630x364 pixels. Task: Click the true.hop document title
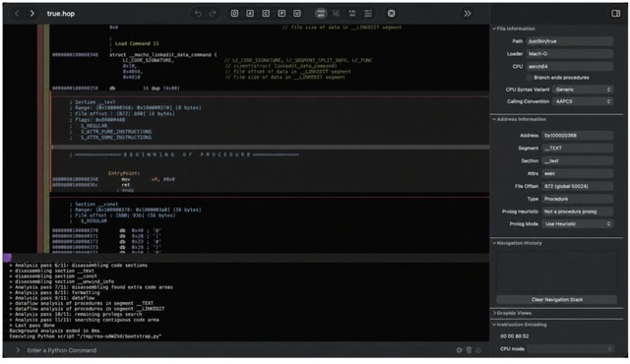(x=61, y=14)
